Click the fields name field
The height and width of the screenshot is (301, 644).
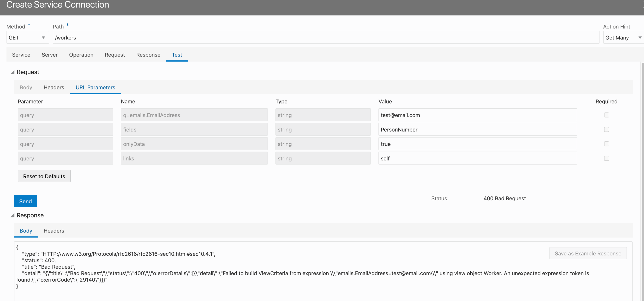194,129
